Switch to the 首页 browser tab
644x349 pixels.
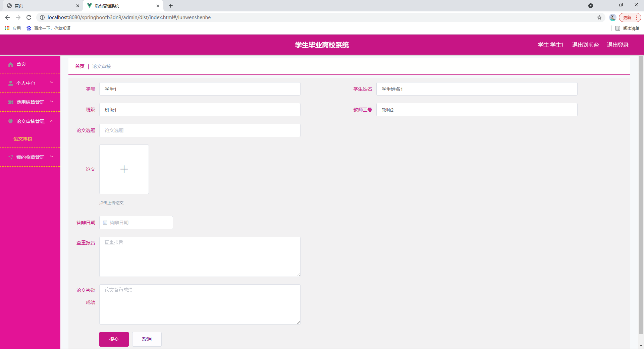point(42,6)
